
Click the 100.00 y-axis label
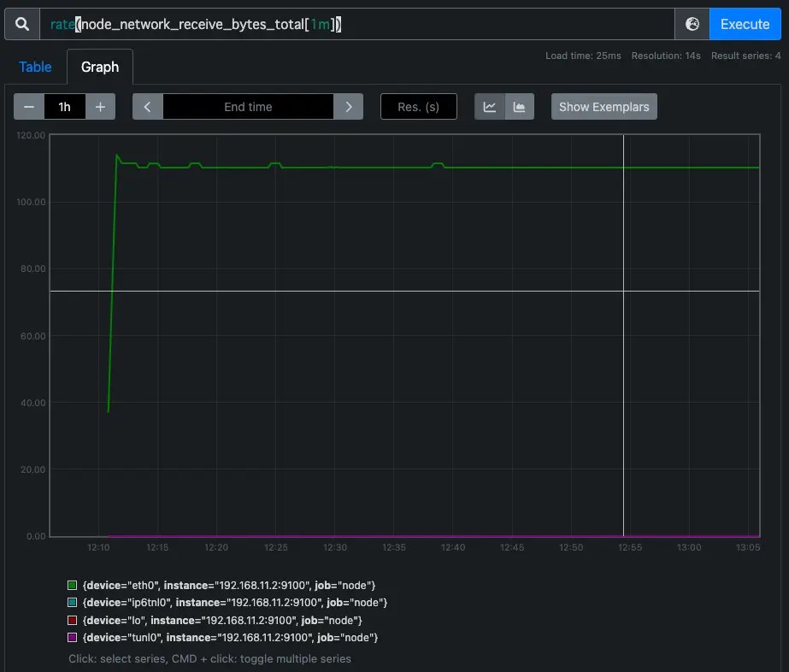(x=31, y=202)
